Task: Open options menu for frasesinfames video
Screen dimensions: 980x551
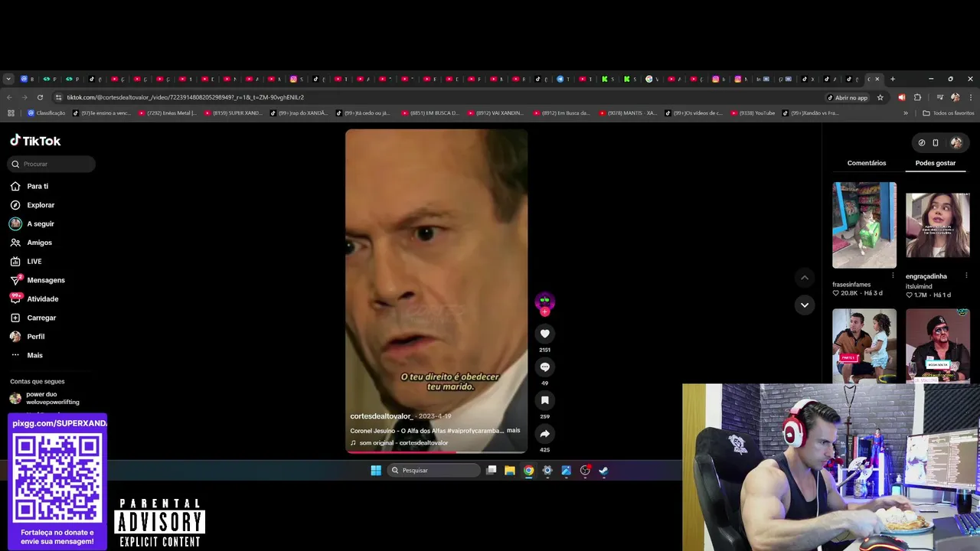Action: coord(893,275)
